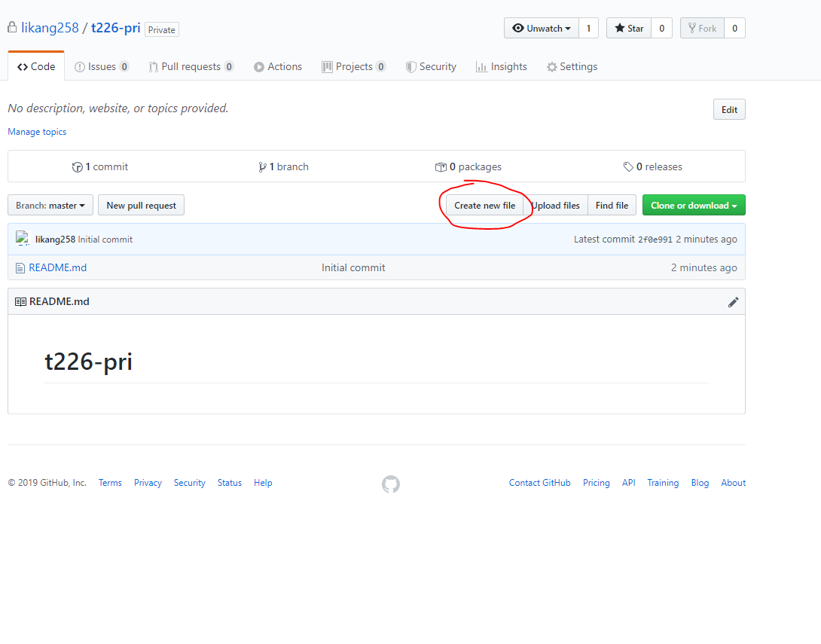The width and height of the screenshot is (821, 644).
Task: Open the Unwatch dropdown
Action: coord(542,29)
